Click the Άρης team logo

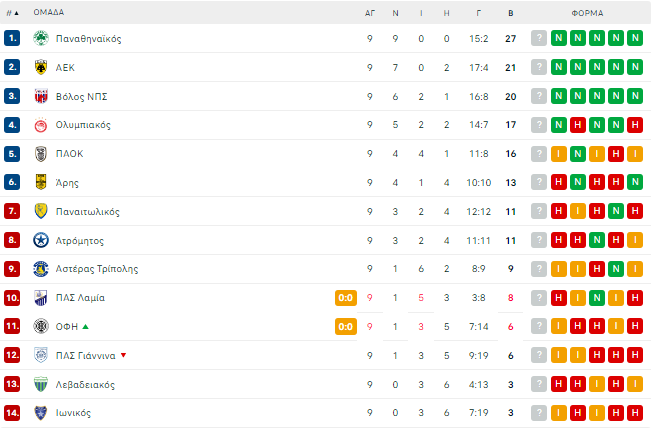(41, 183)
